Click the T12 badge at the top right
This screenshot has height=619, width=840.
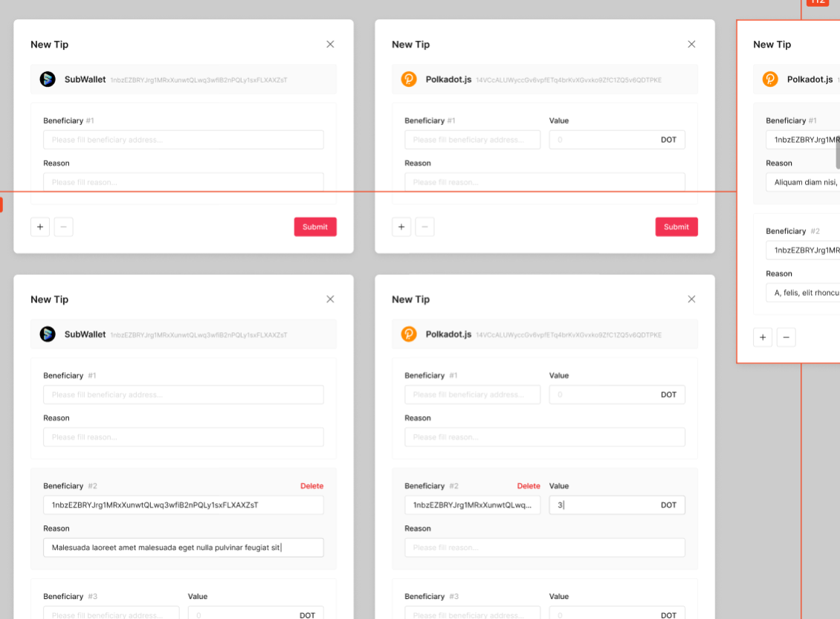(x=818, y=2)
